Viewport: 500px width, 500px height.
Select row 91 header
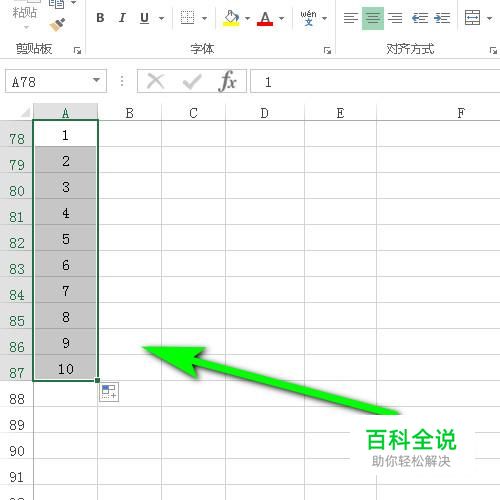coord(17,473)
